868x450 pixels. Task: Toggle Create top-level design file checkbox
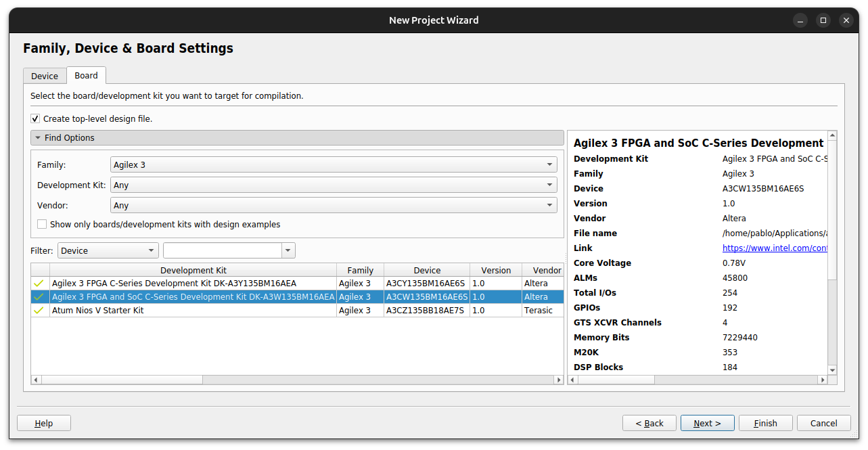pos(35,118)
